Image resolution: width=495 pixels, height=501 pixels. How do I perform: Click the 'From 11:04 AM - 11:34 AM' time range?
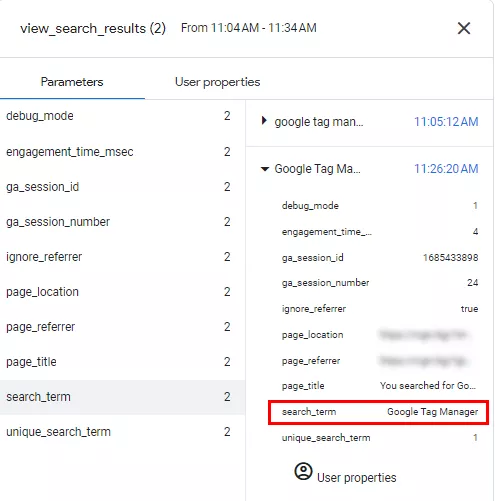tap(249, 28)
